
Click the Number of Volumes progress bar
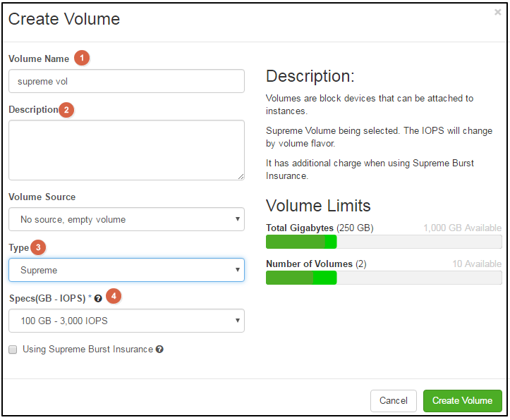pos(384,278)
